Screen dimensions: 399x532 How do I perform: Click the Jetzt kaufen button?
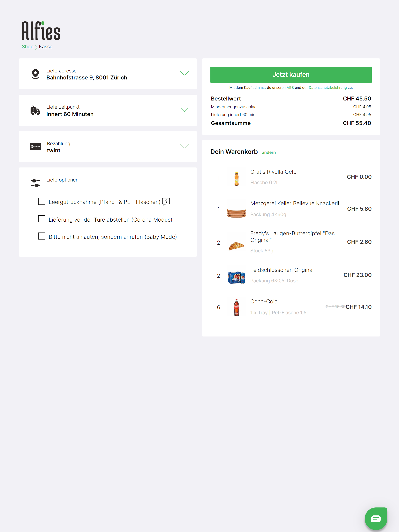[x=291, y=75]
